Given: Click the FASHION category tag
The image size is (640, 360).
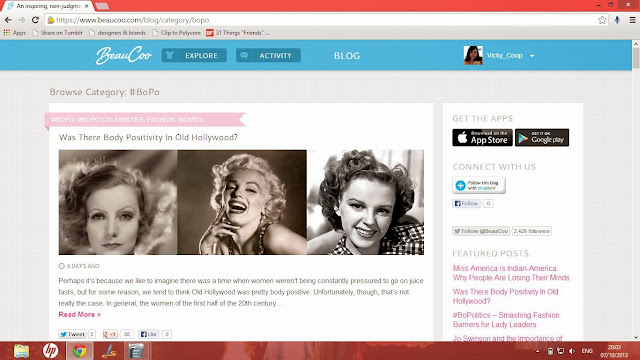Looking at the screenshot, I should [x=161, y=120].
